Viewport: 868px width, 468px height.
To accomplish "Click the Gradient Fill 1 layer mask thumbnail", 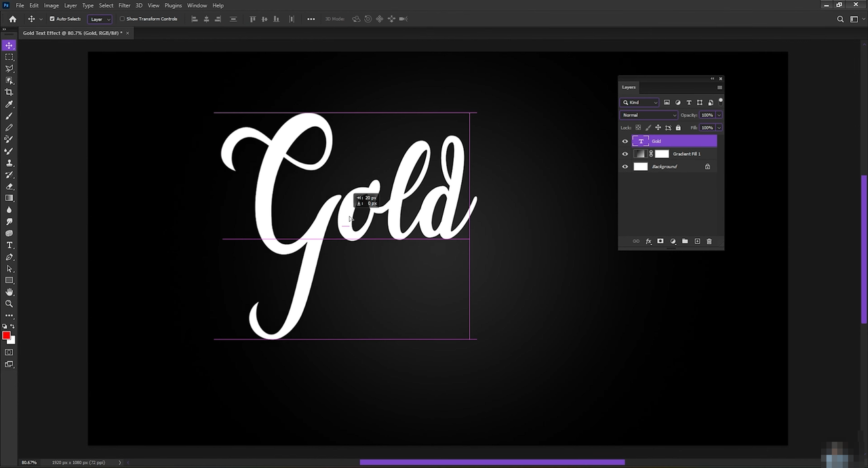I will coord(662,154).
